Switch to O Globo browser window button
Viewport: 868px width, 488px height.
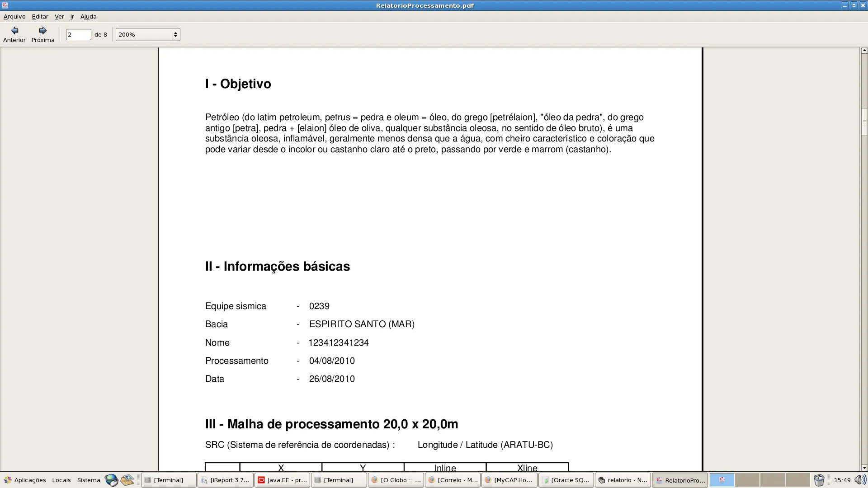click(x=396, y=480)
